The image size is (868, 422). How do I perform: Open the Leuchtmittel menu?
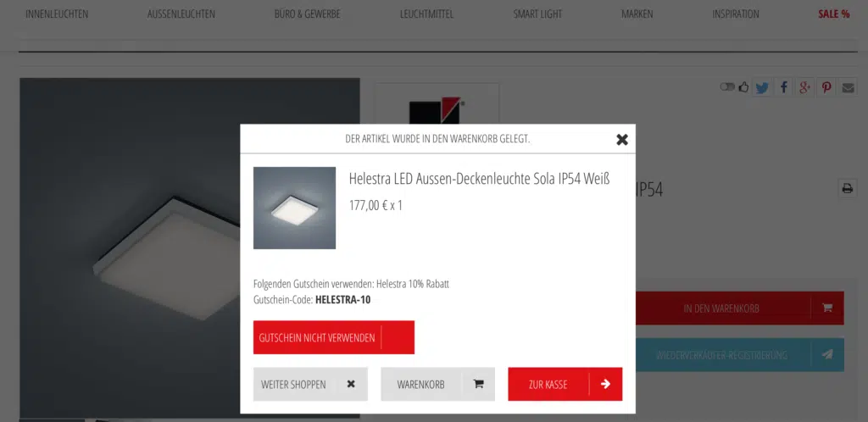[x=427, y=14]
